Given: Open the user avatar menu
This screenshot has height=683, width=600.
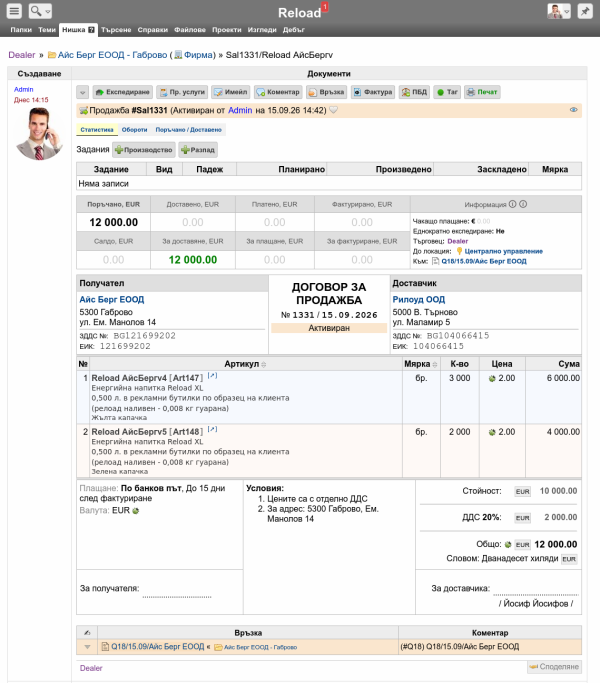Looking at the screenshot, I should pos(559,11).
